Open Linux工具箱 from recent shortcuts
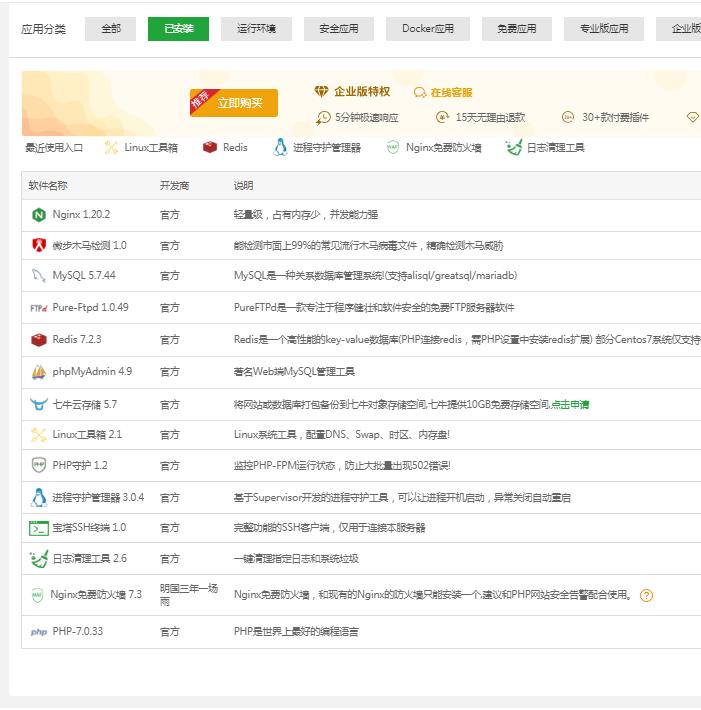 pyautogui.click(x=150, y=148)
